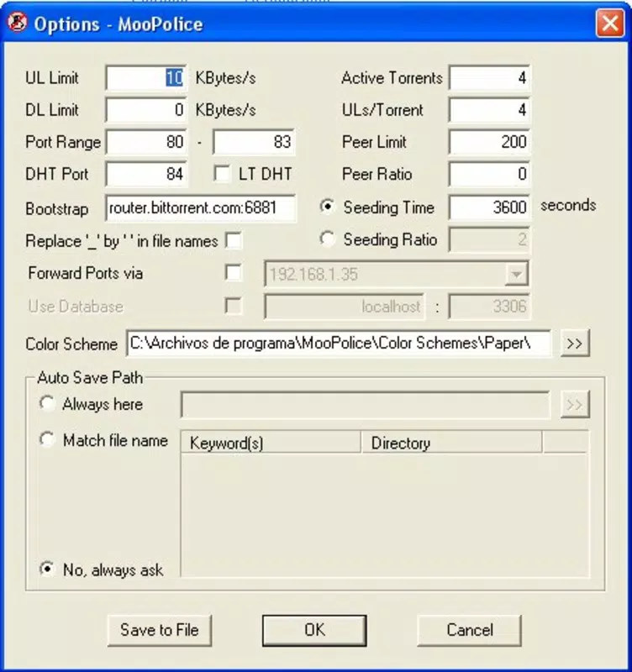This screenshot has height=672, width=632.
Task: Select the Match file name radio button
Action: click(47, 439)
